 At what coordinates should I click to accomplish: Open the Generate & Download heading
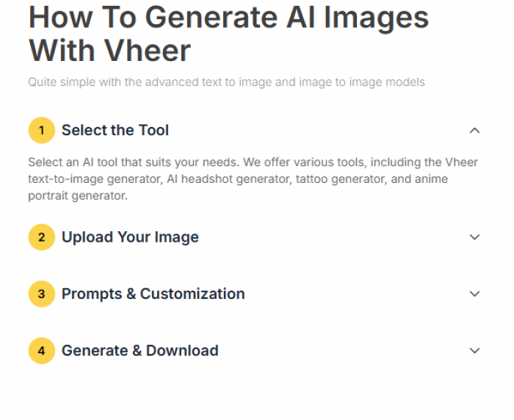click(x=140, y=351)
